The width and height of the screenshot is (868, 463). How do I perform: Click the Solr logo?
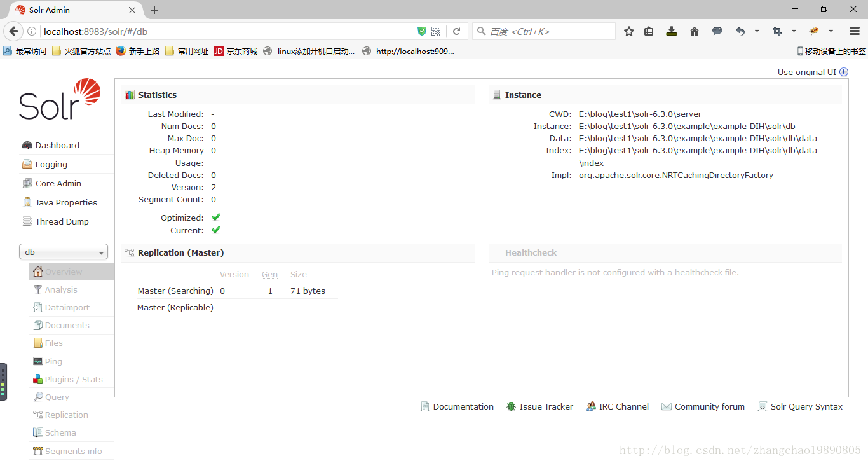pyautogui.click(x=60, y=99)
